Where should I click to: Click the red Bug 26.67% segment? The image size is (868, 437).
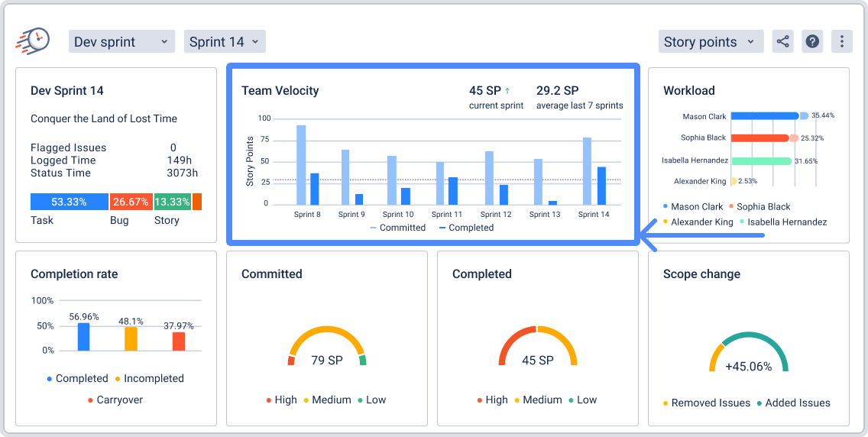[x=131, y=202]
